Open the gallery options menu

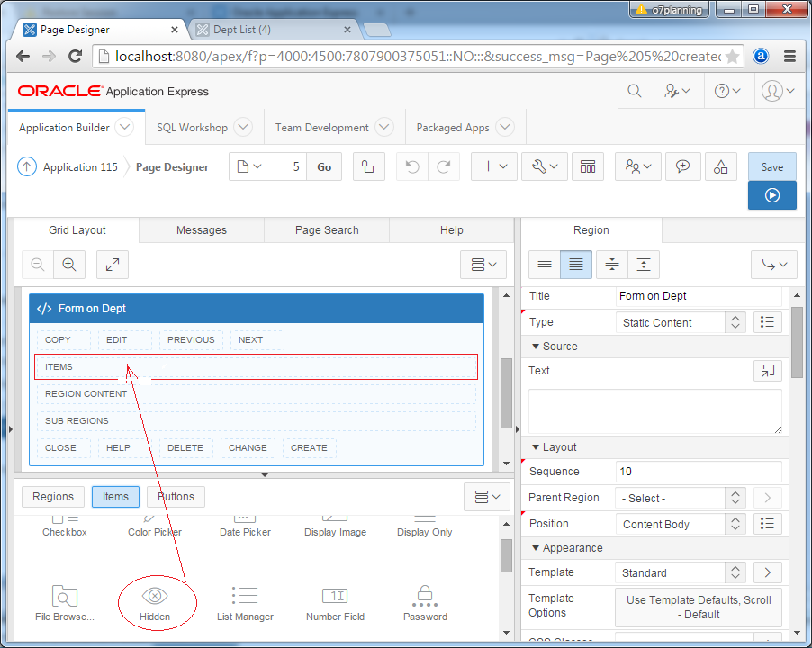[x=487, y=497]
